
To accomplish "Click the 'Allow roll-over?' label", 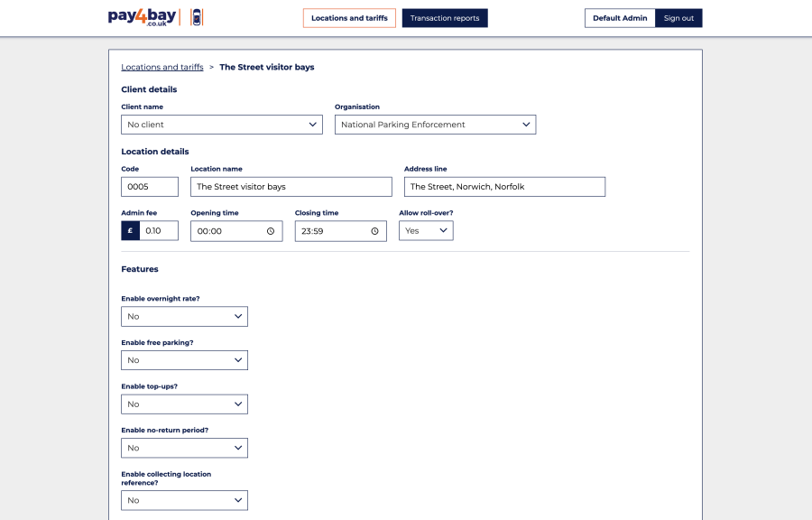I will click(x=426, y=213).
